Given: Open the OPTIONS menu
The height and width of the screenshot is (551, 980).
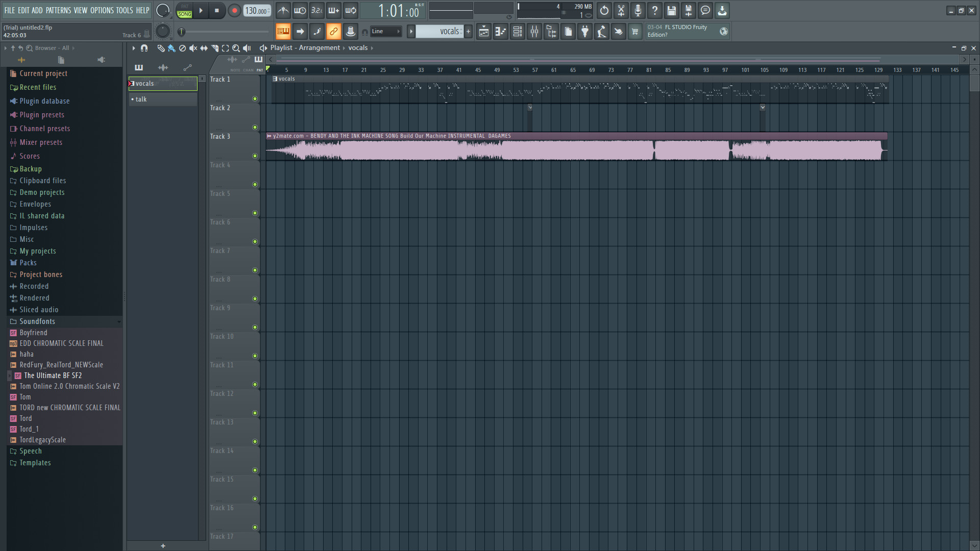Looking at the screenshot, I should pyautogui.click(x=102, y=10).
